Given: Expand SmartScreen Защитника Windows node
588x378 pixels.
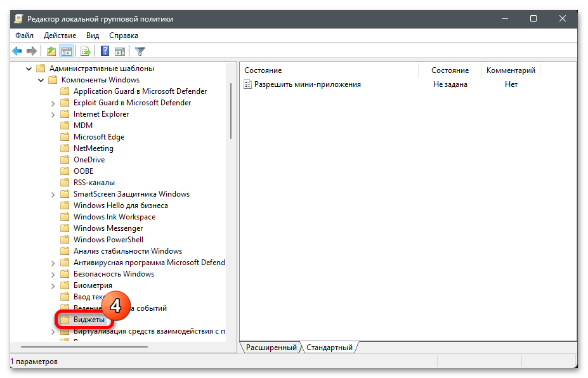Looking at the screenshot, I should pos(53,194).
